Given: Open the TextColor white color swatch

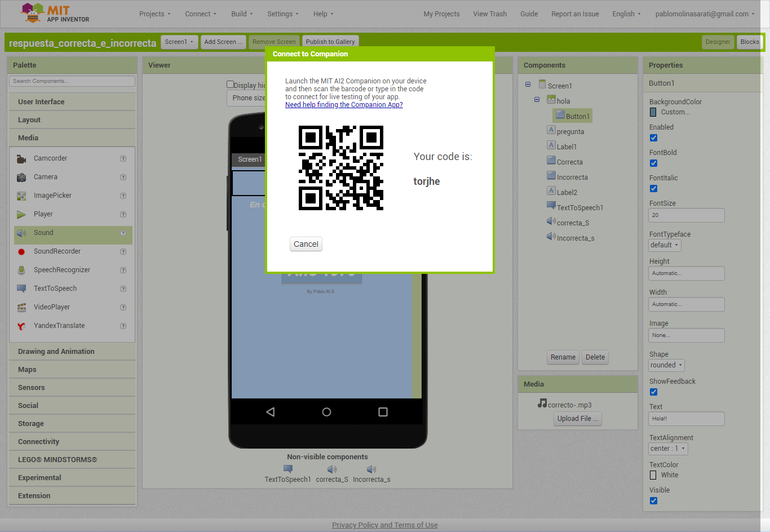Looking at the screenshot, I should point(653,475).
